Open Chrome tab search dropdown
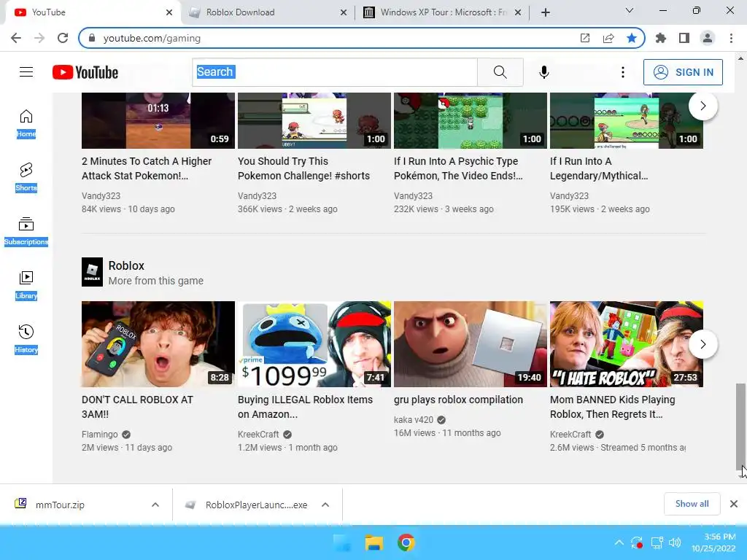Image resolution: width=747 pixels, height=560 pixels. tap(630, 10)
